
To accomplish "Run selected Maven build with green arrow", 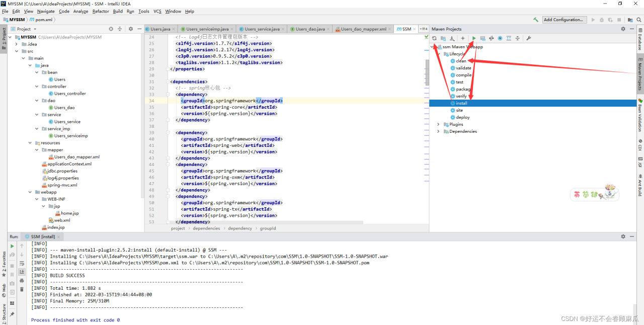I will pos(474,38).
